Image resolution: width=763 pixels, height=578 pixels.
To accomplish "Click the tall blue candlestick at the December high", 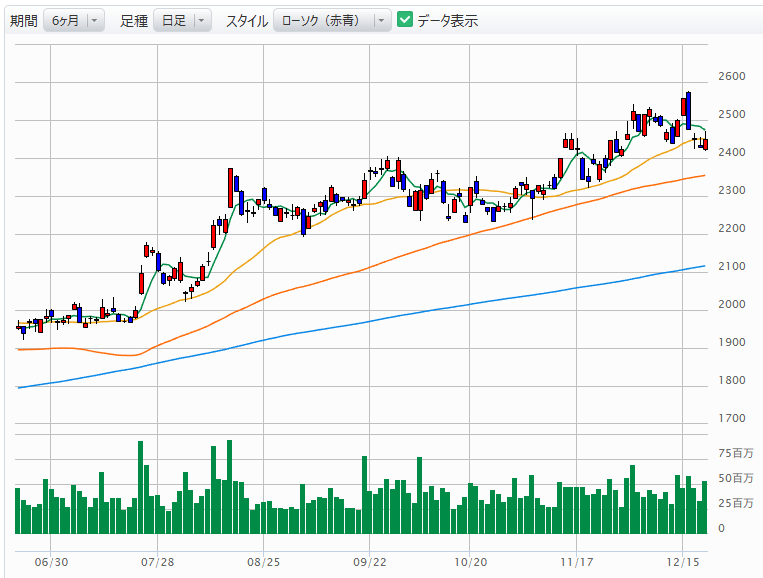I will [688, 110].
